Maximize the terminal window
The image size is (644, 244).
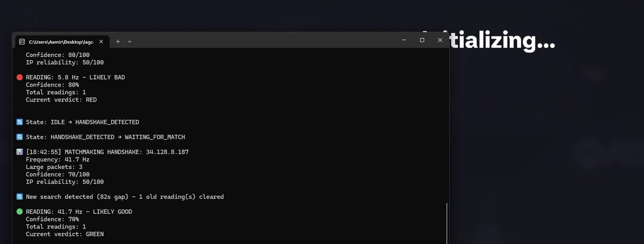422,40
